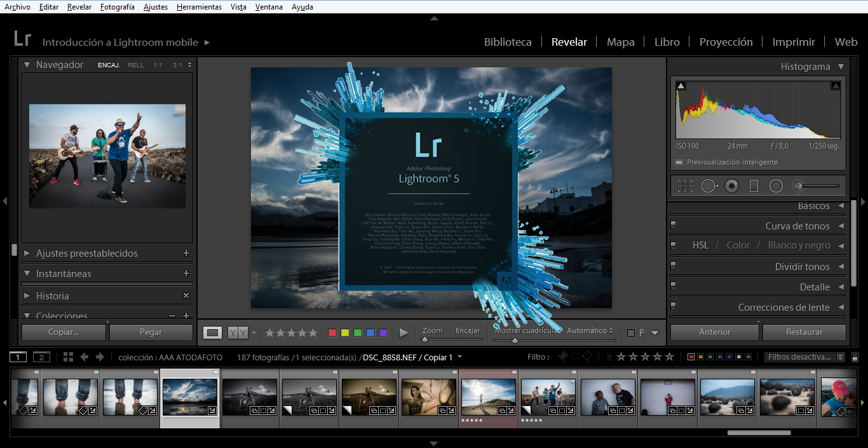Screen dimensions: 868x448
Task: Toggle highlight clipping indicator in histogram
Action: tap(836, 86)
